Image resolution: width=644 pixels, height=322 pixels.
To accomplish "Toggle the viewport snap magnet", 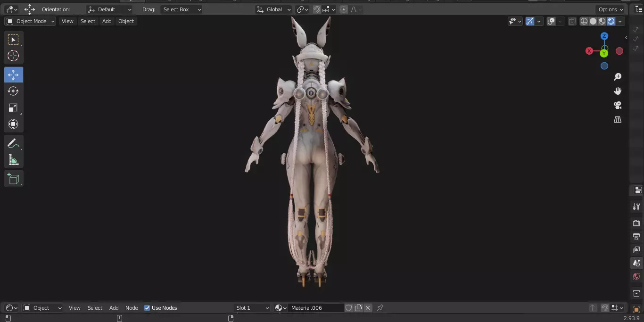I will coord(317,9).
